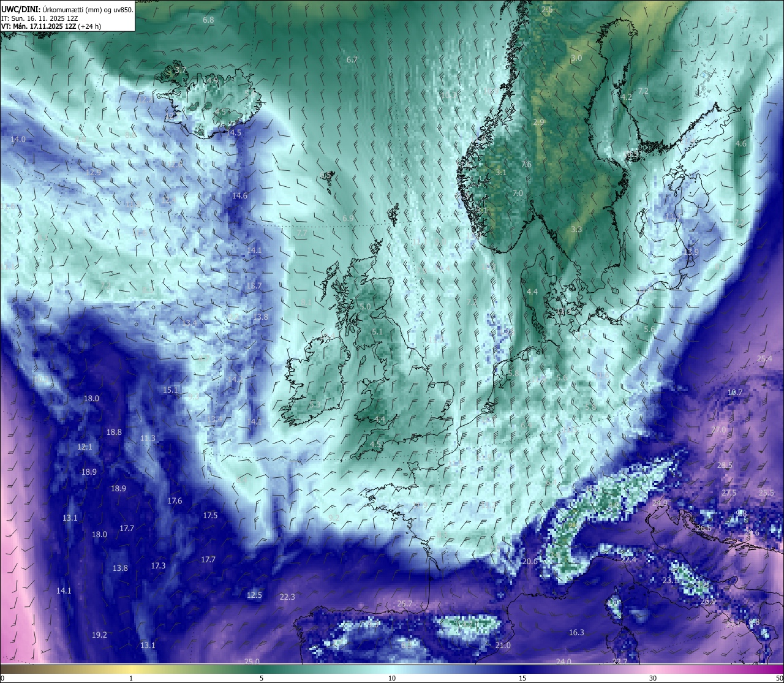784x683 pixels.
Task: Click the 2.9 value over Norway
Action: click(x=538, y=123)
